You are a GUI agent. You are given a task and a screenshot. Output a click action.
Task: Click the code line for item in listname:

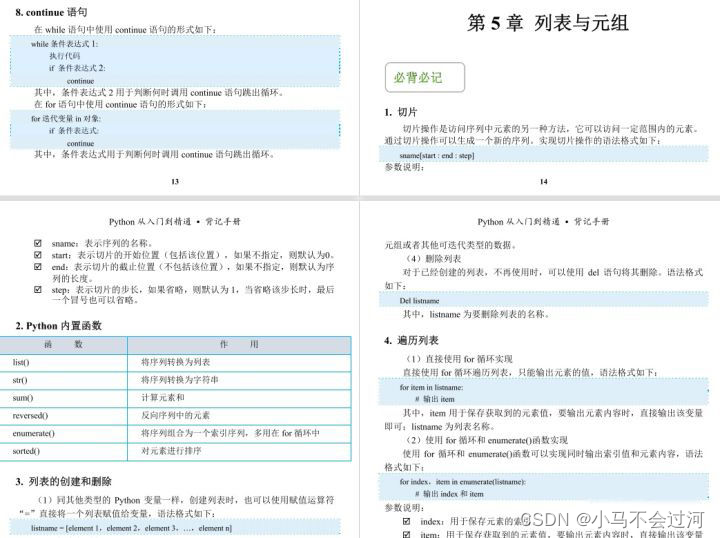[431, 387]
